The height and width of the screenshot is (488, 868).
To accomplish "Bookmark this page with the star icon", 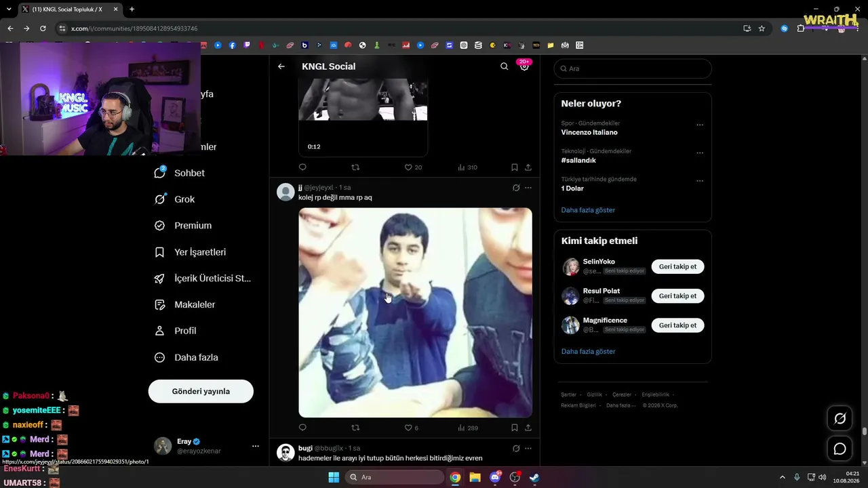I will 762,28.
